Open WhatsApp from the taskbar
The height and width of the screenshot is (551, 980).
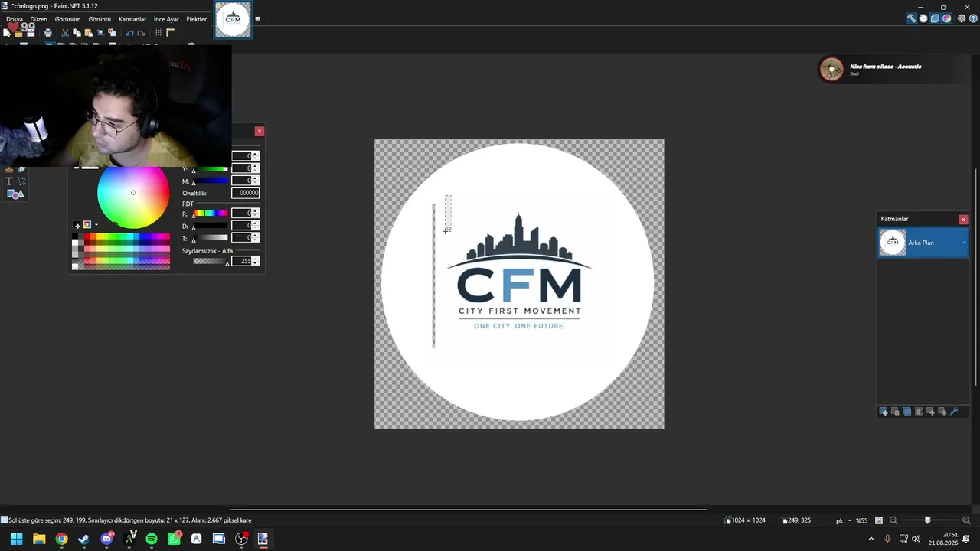(174, 539)
